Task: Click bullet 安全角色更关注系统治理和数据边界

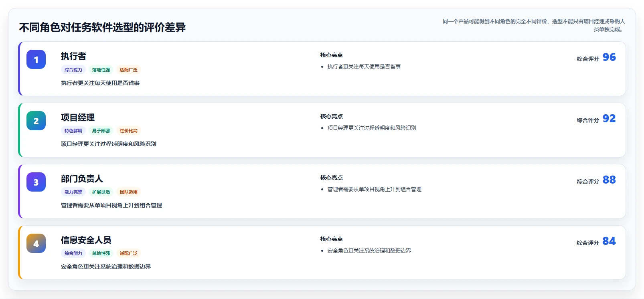Action: click(369, 251)
